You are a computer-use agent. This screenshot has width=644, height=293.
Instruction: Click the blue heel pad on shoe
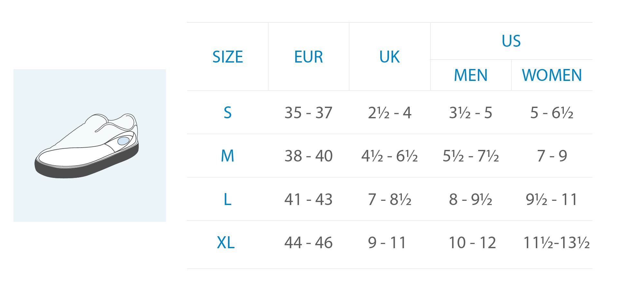123,141
